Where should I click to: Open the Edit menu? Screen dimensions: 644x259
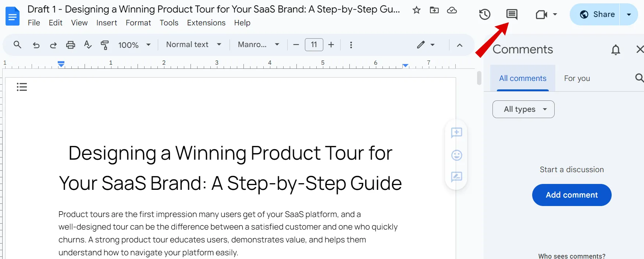click(56, 23)
